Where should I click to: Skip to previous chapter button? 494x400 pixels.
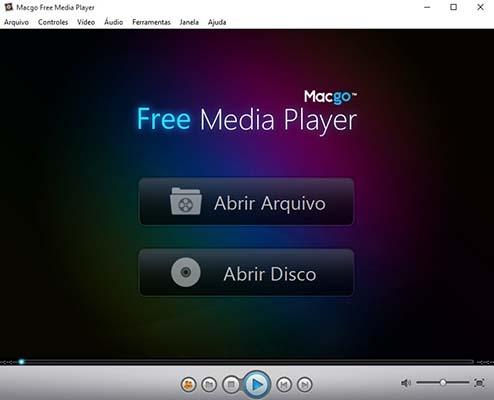pyautogui.click(x=284, y=385)
